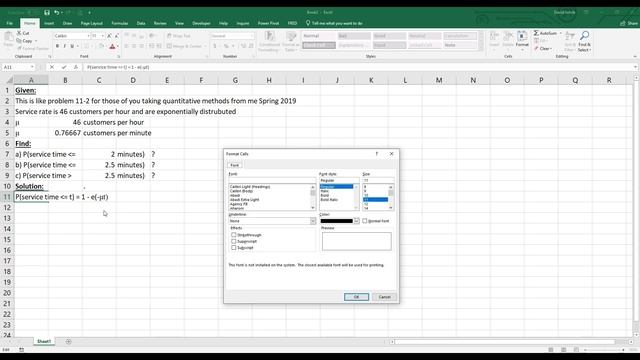Switch to the Developer ribbon tab

201,23
